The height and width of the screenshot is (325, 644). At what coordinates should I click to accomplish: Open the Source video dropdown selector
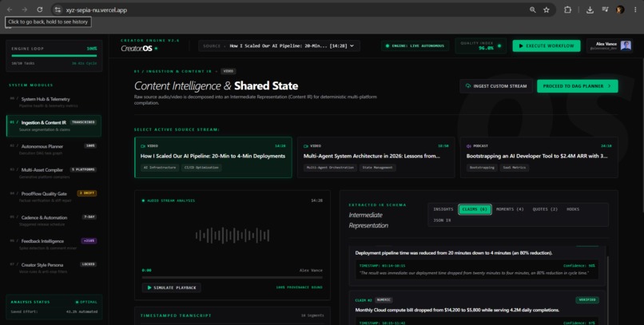[280, 46]
